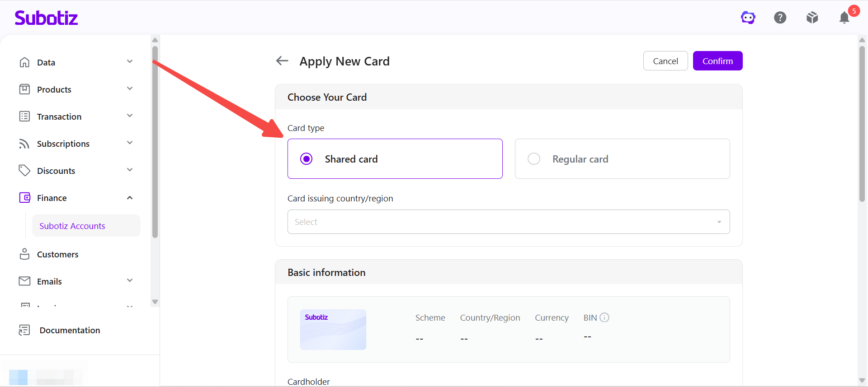Show BIN info tooltip icon
The image size is (868, 387).
[x=604, y=317]
